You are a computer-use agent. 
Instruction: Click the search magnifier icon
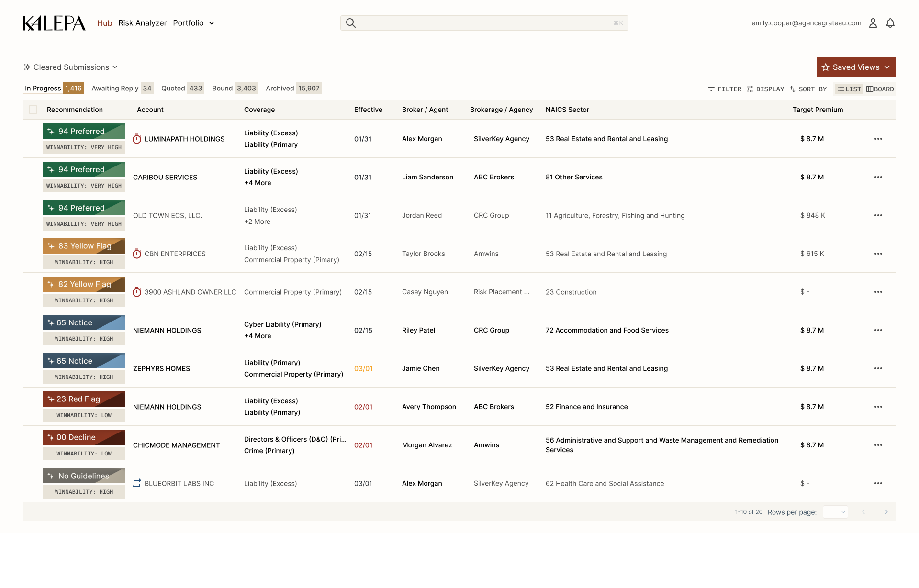pyautogui.click(x=351, y=23)
